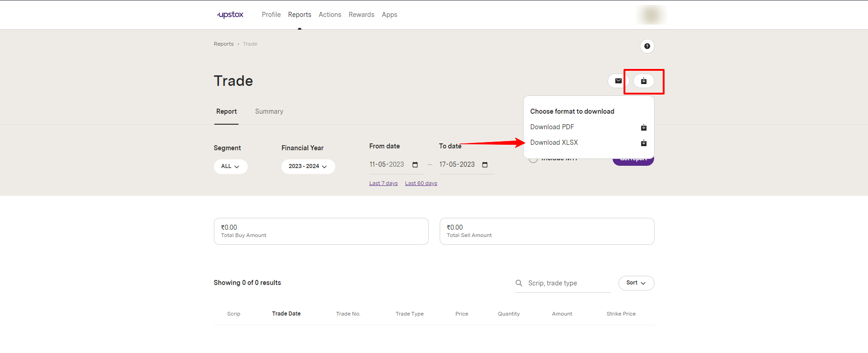Click the Last 60 days link
This screenshot has height=353, width=868.
coord(421,183)
